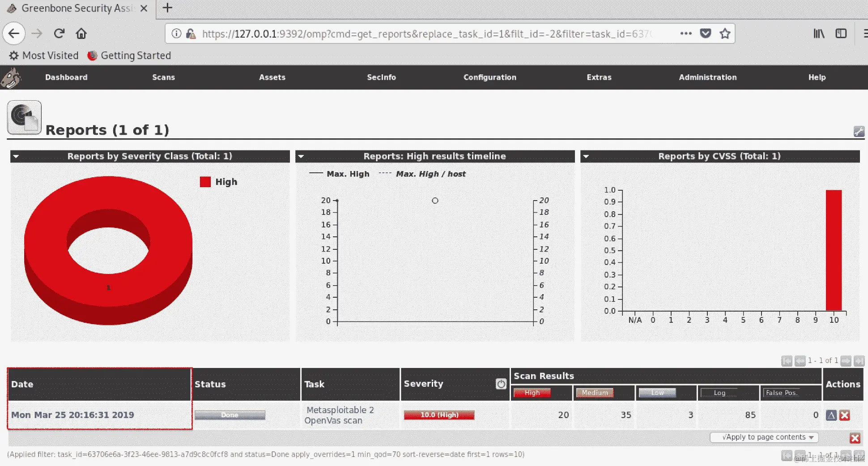Image resolution: width=868 pixels, height=466 pixels.
Task: Click the Max. High / host legend entry
Action: tap(422, 174)
